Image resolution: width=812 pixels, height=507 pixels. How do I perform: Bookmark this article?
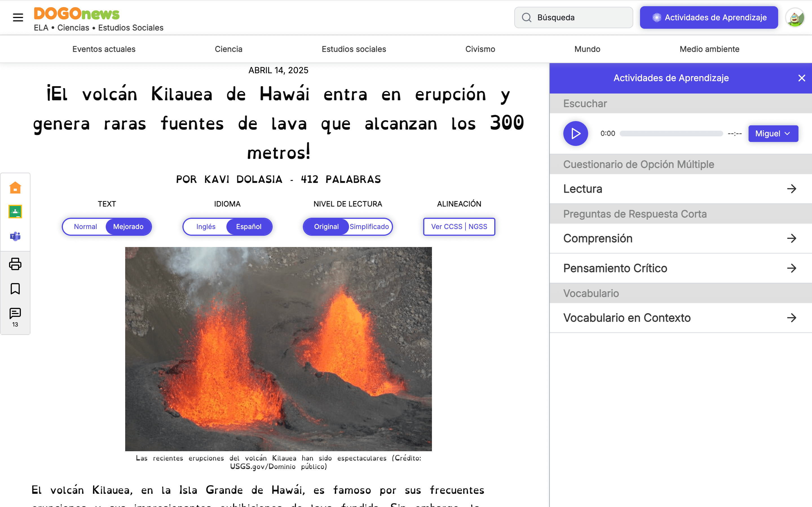coord(15,288)
